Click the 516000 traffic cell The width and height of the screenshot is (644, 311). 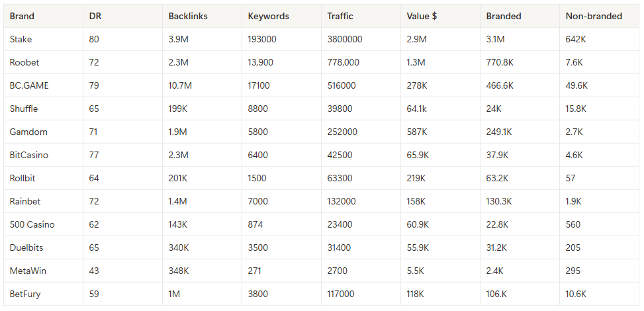pos(361,85)
